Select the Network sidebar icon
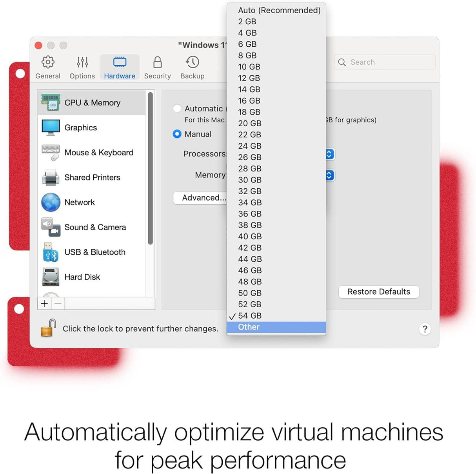The image size is (476, 474). (x=51, y=202)
